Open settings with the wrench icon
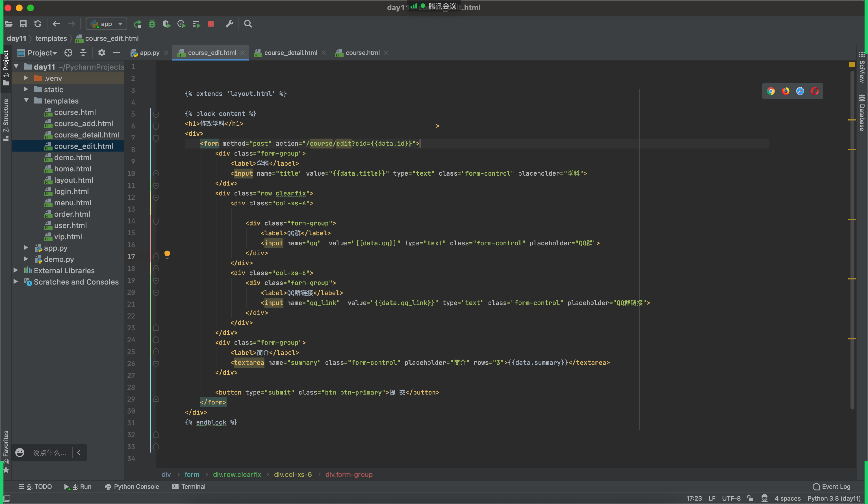This screenshot has height=504, width=868. [x=229, y=24]
